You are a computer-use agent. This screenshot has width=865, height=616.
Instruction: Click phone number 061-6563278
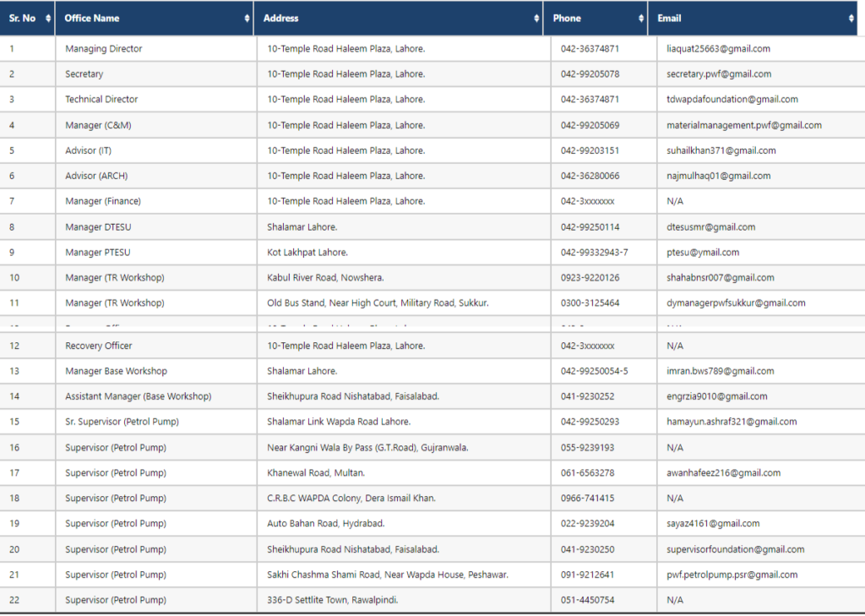[588, 473]
